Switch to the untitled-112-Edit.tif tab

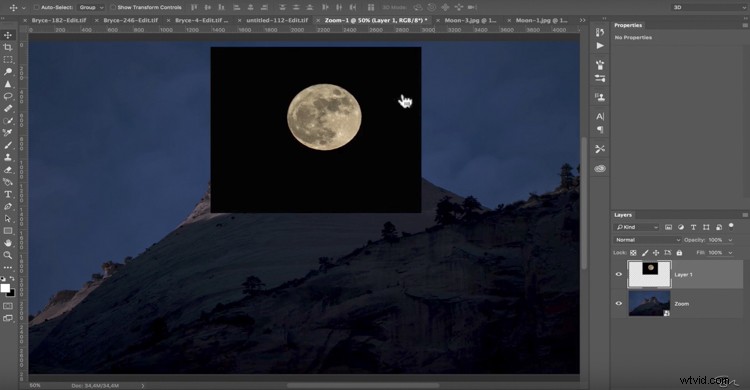pyautogui.click(x=277, y=20)
